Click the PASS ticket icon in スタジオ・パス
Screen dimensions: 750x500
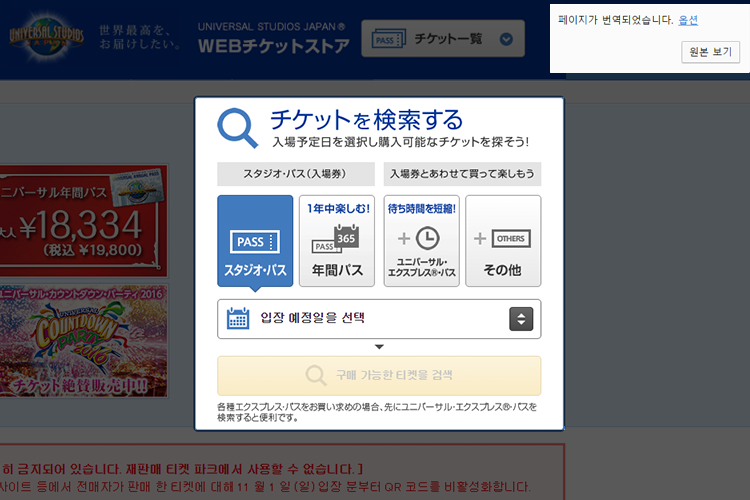[x=254, y=242]
